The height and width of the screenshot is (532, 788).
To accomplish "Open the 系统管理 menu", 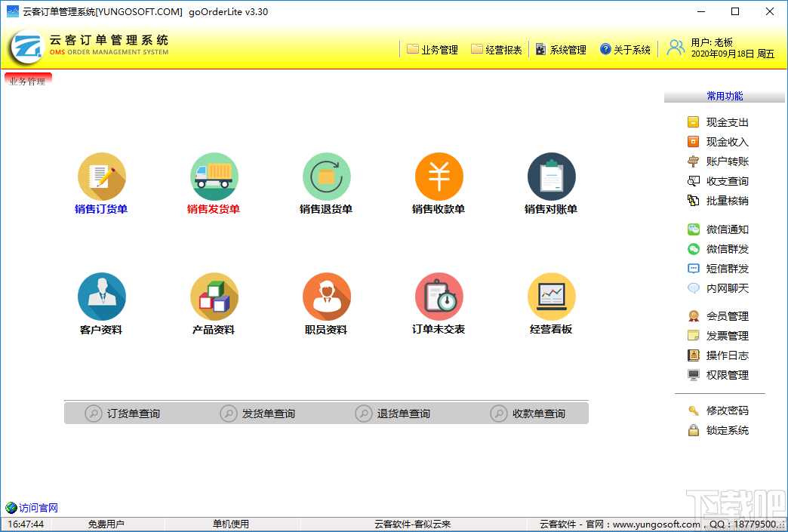I will click(x=561, y=49).
